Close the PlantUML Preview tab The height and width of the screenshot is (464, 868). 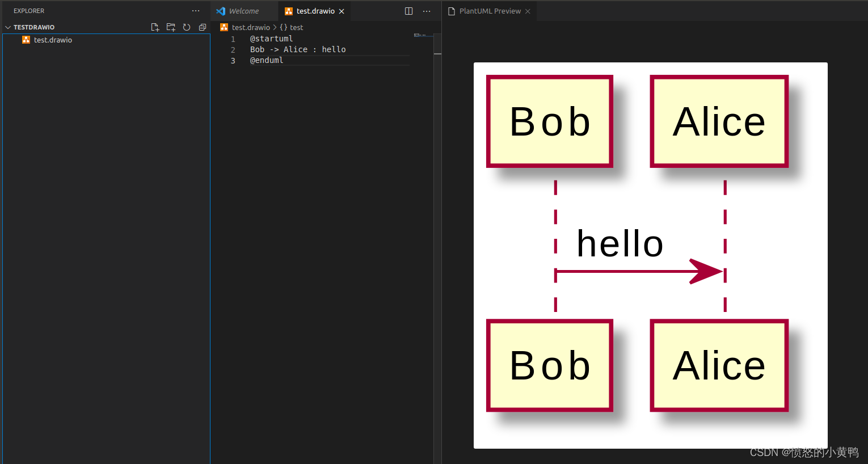coord(528,10)
